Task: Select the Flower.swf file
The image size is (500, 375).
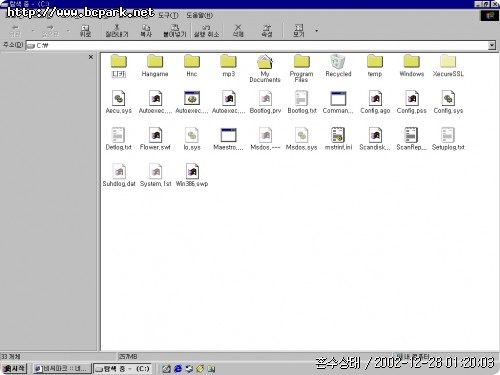Action: point(155,139)
